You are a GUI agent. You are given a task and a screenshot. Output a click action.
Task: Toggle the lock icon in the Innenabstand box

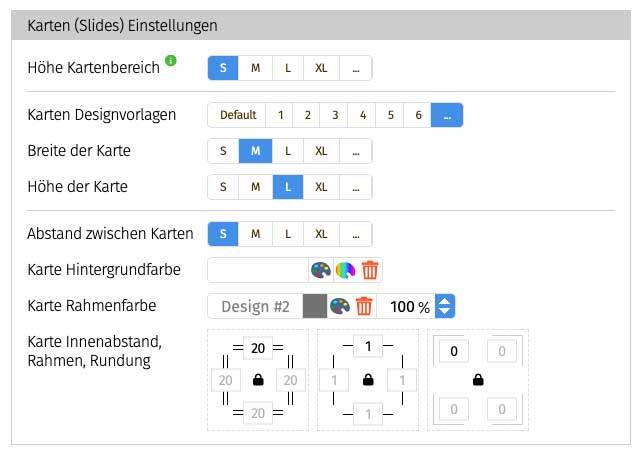pos(258,380)
